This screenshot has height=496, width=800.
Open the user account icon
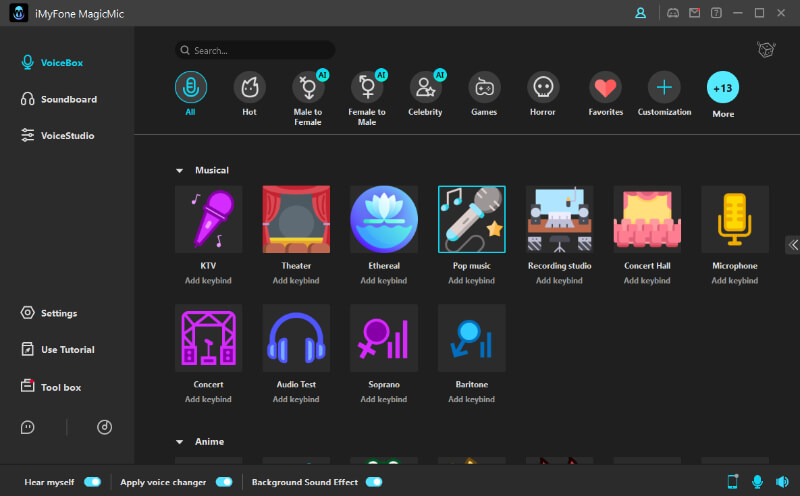[640, 13]
